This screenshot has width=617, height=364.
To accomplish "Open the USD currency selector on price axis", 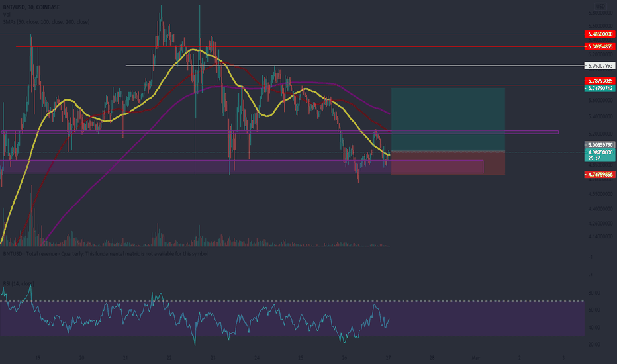I will [x=600, y=6].
